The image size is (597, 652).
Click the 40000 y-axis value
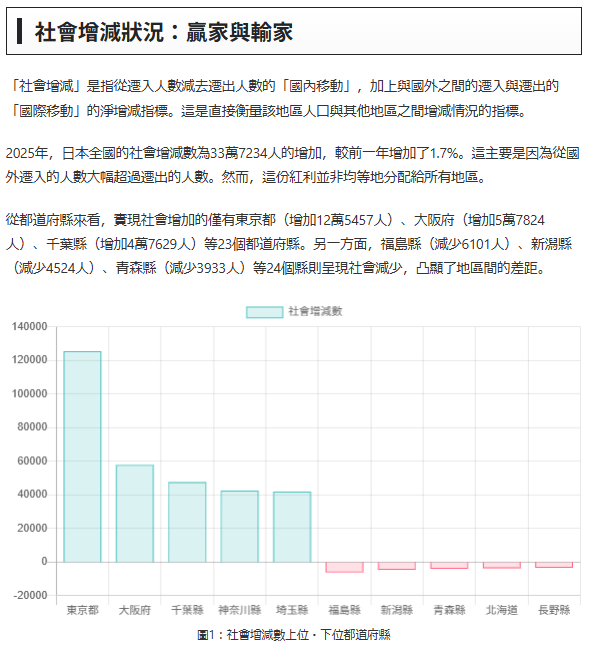coord(32,494)
